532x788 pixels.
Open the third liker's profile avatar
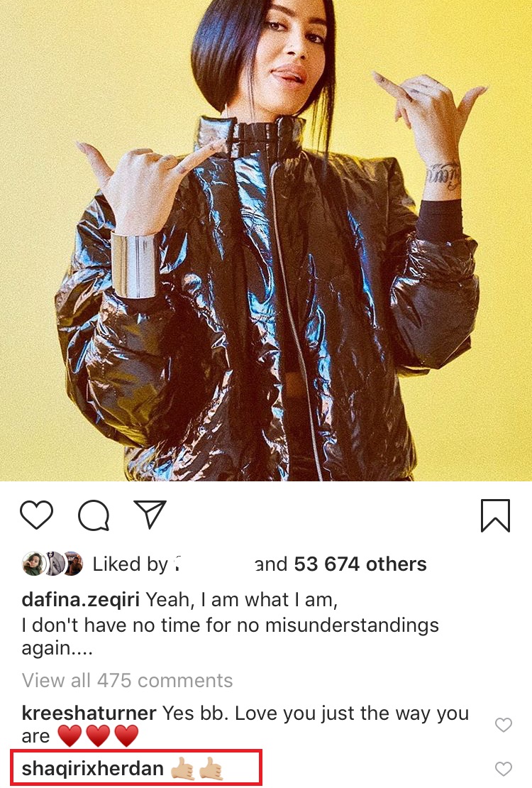(73, 564)
